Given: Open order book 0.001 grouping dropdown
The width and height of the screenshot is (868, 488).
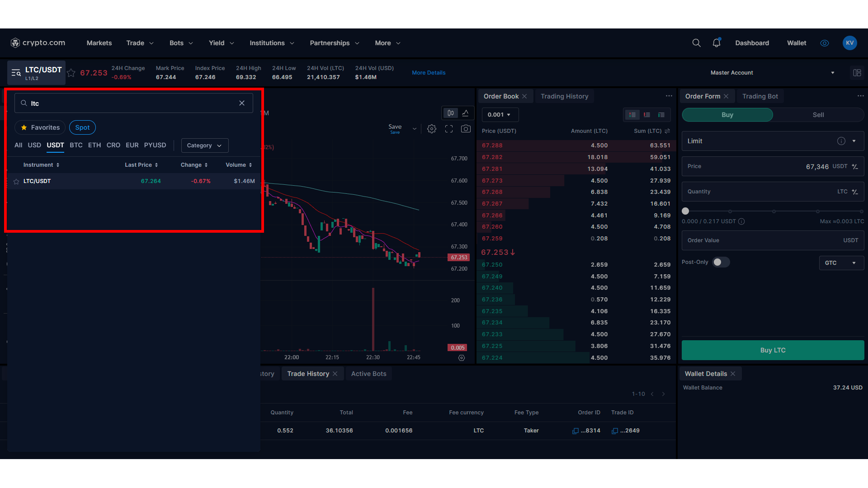Looking at the screenshot, I should pos(500,115).
